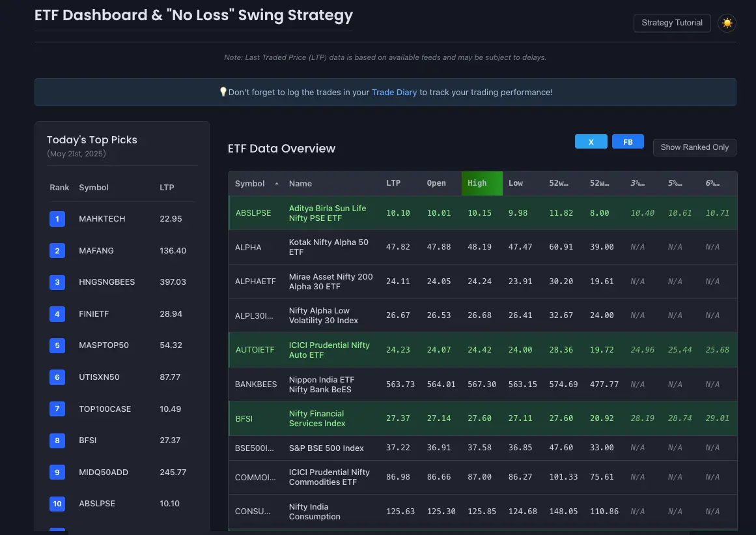The width and height of the screenshot is (756, 535).
Task: Click ALPHA symbol in table
Action: click(x=248, y=248)
